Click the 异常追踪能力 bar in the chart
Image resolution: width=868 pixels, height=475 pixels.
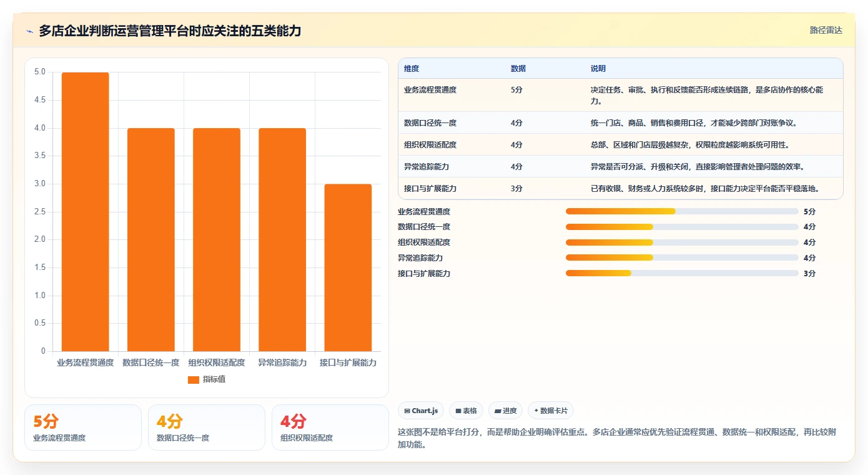tap(282, 239)
